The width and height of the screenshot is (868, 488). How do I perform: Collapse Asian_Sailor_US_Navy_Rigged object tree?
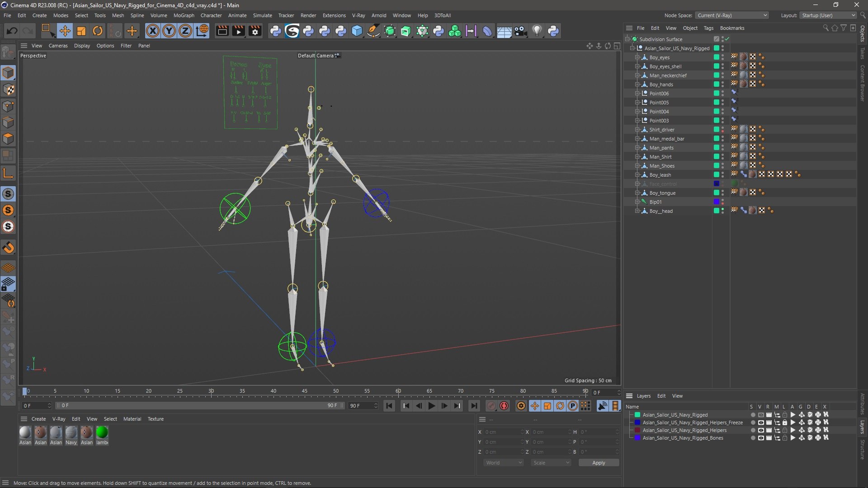pyautogui.click(x=632, y=48)
